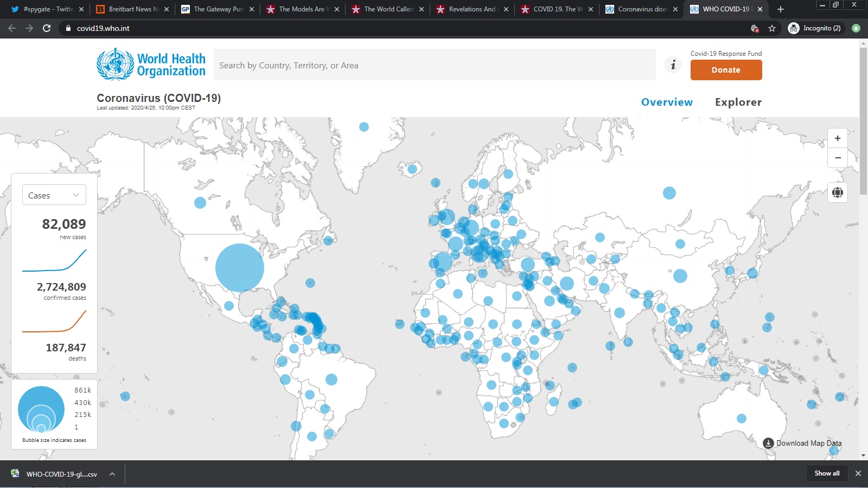
Task: Click the search by country input field
Action: (x=434, y=65)
